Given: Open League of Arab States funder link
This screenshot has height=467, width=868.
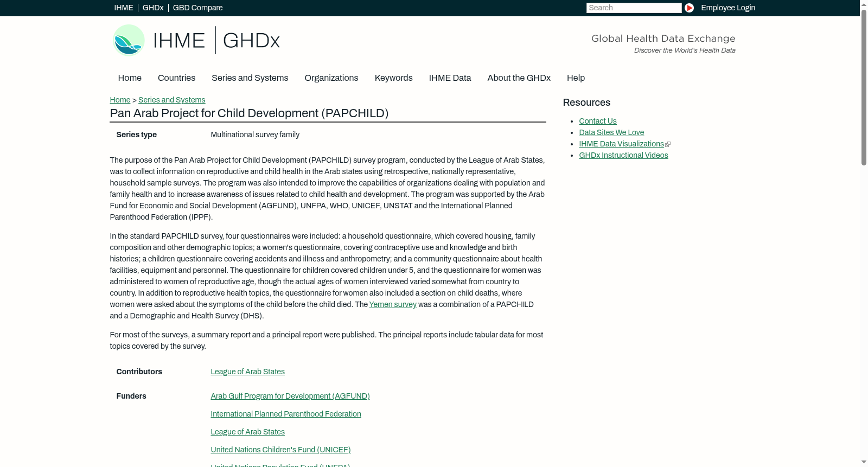Looking at the screenshot, I should (x=247, y=432).
